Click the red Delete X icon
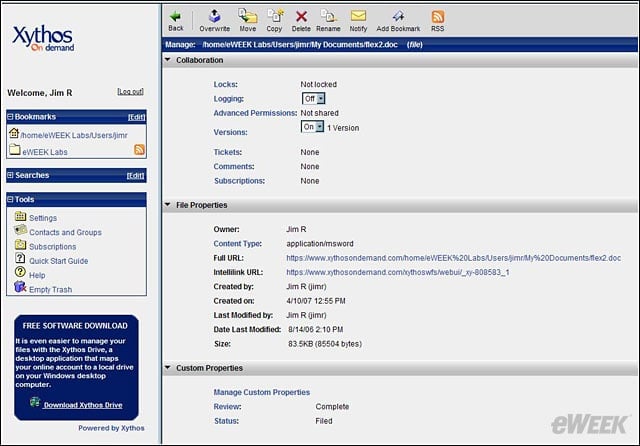Screen dimensions: 640x446 click(x=302, y=16)
